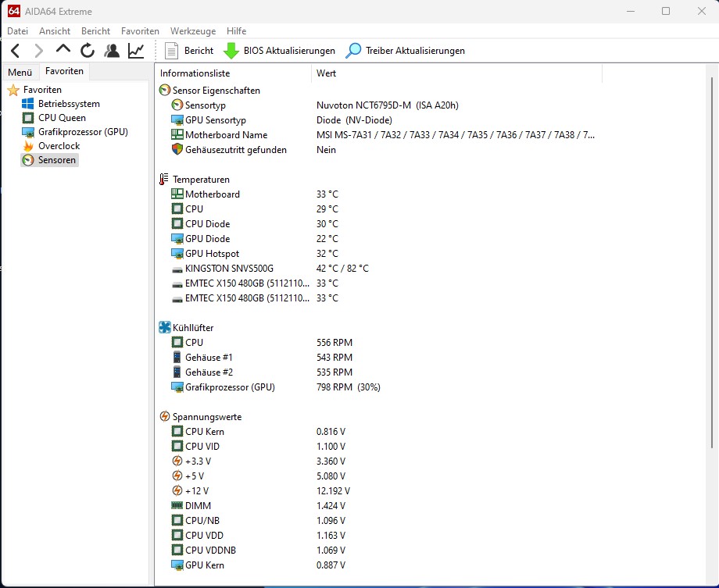This screenshot has height=588, width=719.
Task: Maximize the AIDA64 Extreme window
Action: [666, 11]
